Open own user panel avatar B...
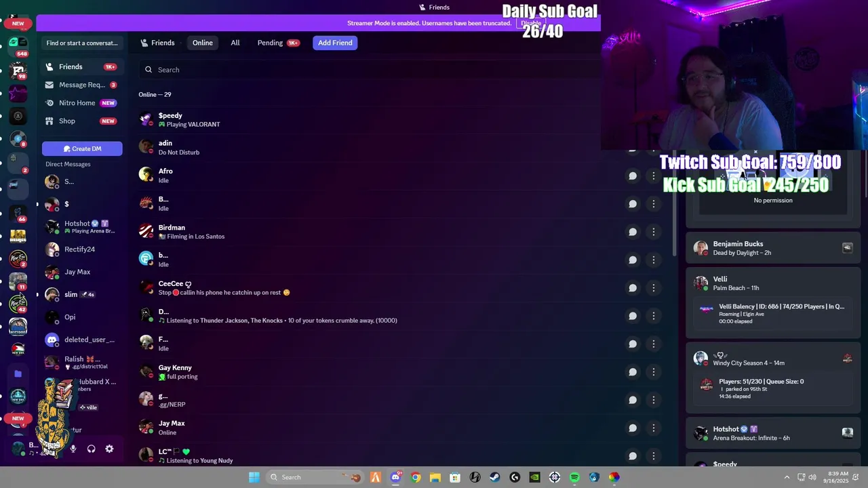The height and width of the screenshot is (488, 868). point(18,448)
